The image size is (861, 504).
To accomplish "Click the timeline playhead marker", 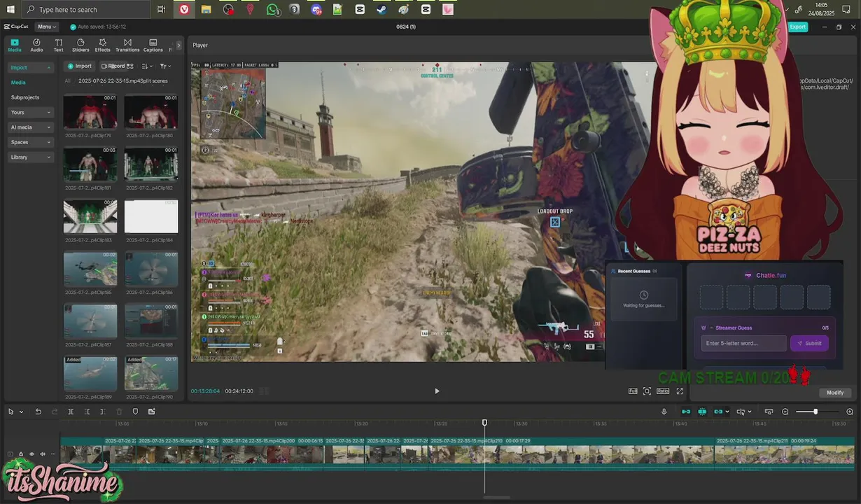I will (x=484, y=423).
